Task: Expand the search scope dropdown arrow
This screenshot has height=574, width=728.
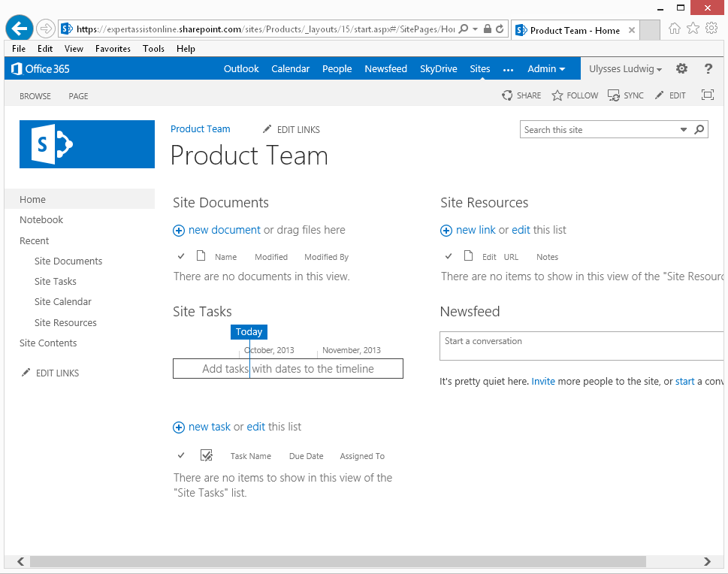Action: tap(684, 129)
